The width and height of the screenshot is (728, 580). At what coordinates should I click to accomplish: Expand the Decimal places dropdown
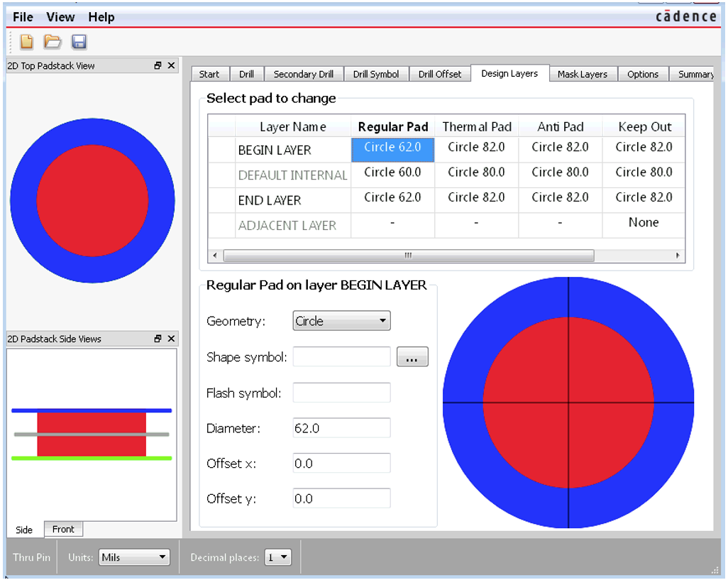[x=277, y=557]
